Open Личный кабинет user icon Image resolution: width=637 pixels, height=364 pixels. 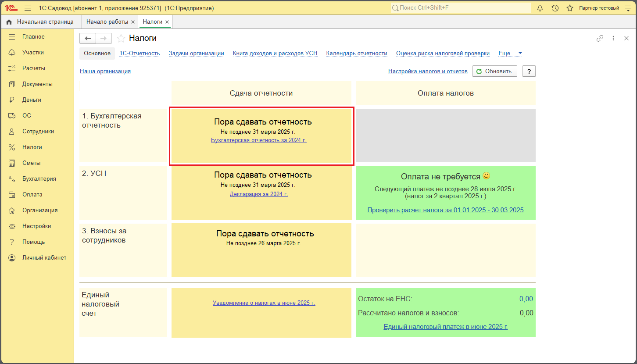(12, 258)
